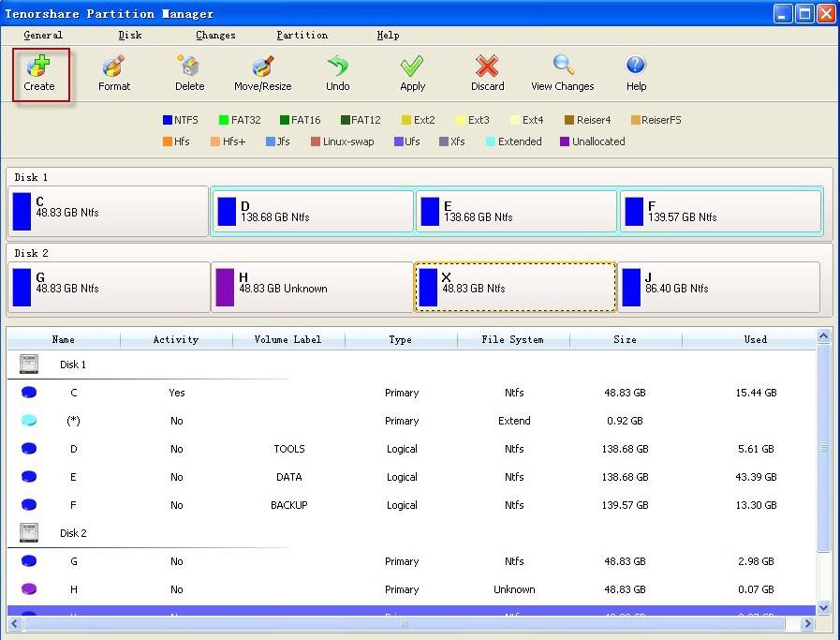840x640 pixels.
Task: Open the Changes menu
Action: (x=215, y=36)
